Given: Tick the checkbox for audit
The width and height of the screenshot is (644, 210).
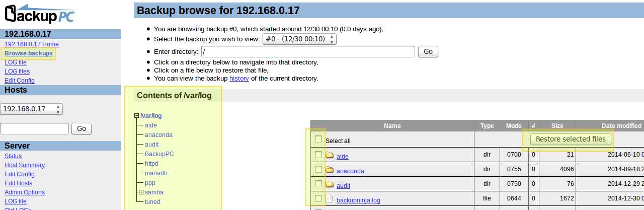Looking at the screenshot, I should 318,184.
